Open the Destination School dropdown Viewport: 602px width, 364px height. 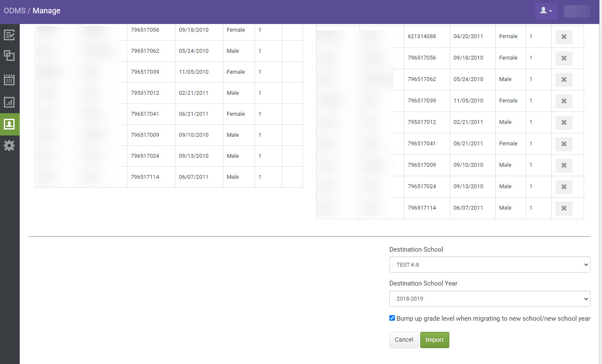pos(490,265)
